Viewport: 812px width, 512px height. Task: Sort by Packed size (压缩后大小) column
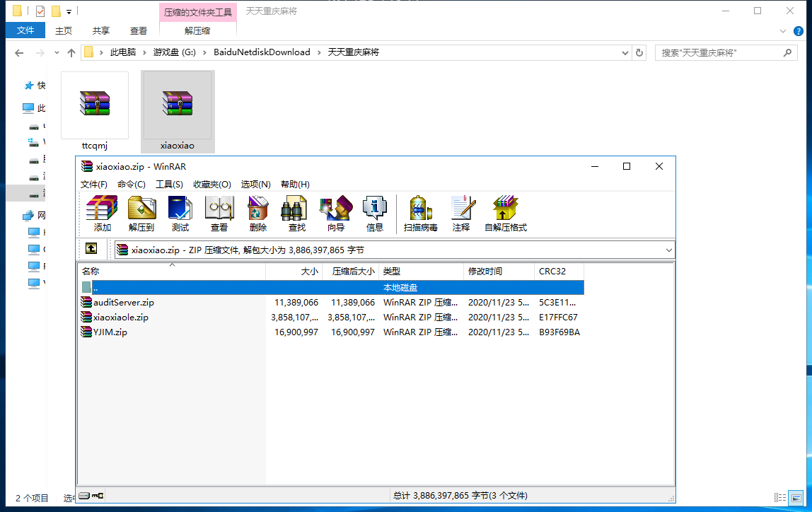tap(351, 272)
